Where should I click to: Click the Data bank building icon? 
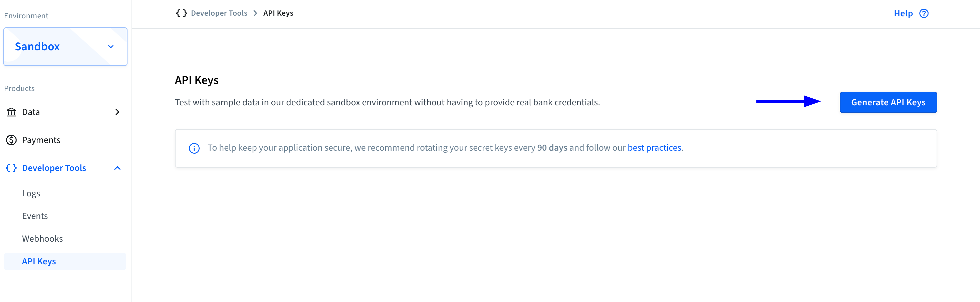coord(11,112)
